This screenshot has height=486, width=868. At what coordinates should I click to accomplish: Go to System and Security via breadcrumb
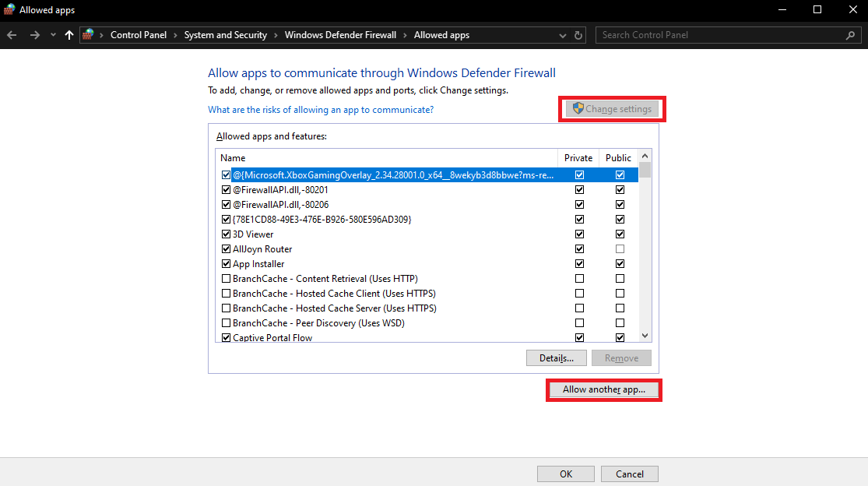(226, 34)
